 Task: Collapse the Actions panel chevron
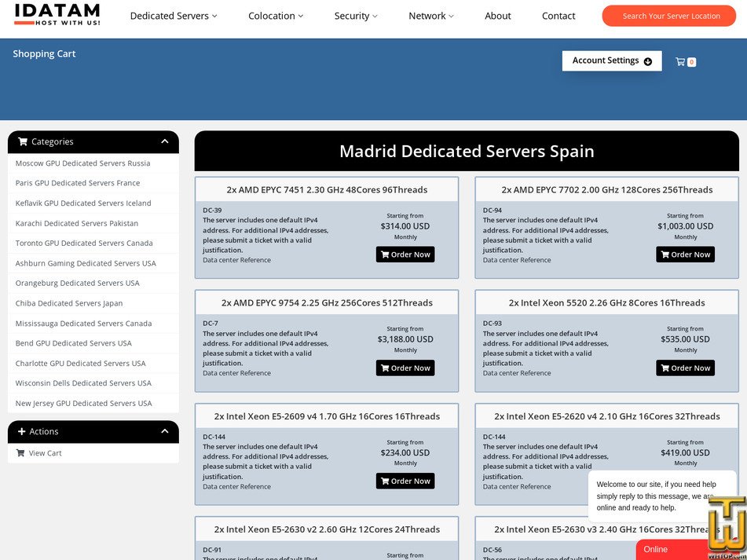(164, 431)
